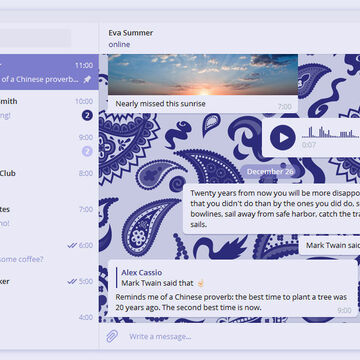
Task: Open the unread badge on the 10:00 chat
Action: 87,116
